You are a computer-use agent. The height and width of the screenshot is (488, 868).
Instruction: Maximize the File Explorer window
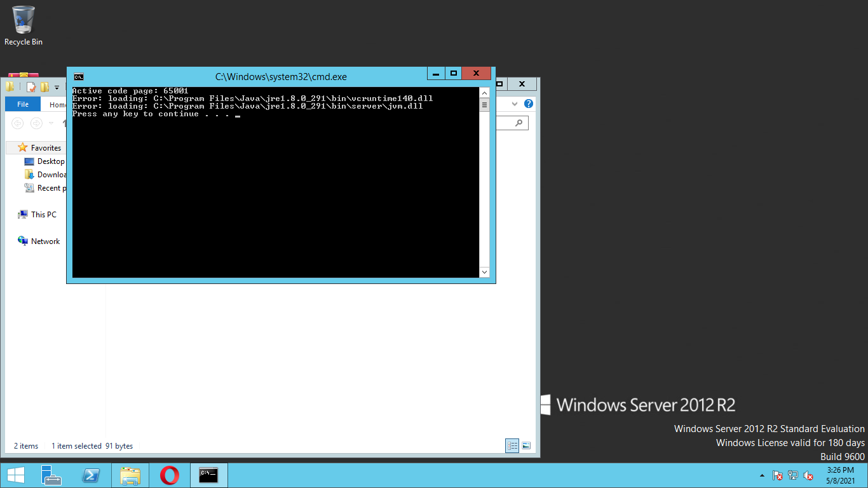click(x=500, y=84)
